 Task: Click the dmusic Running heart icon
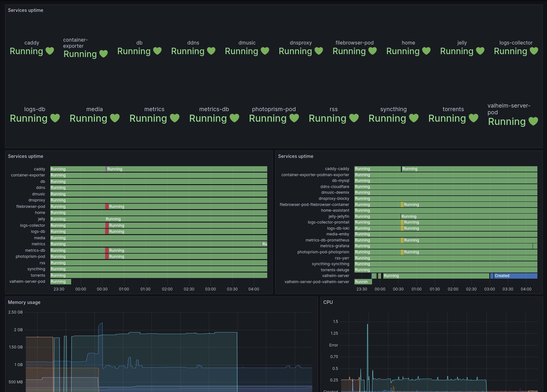click(265, 51)
